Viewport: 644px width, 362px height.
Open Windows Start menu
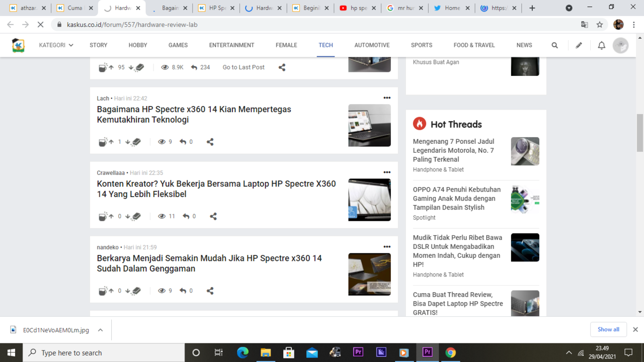(x=11, y=353)
